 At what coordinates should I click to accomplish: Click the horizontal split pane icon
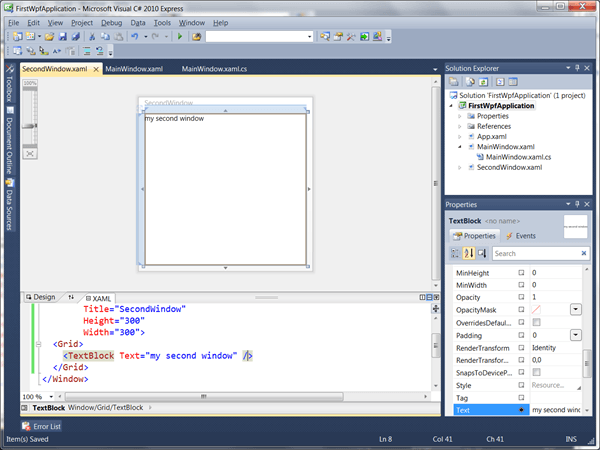(x=429, y=297)
